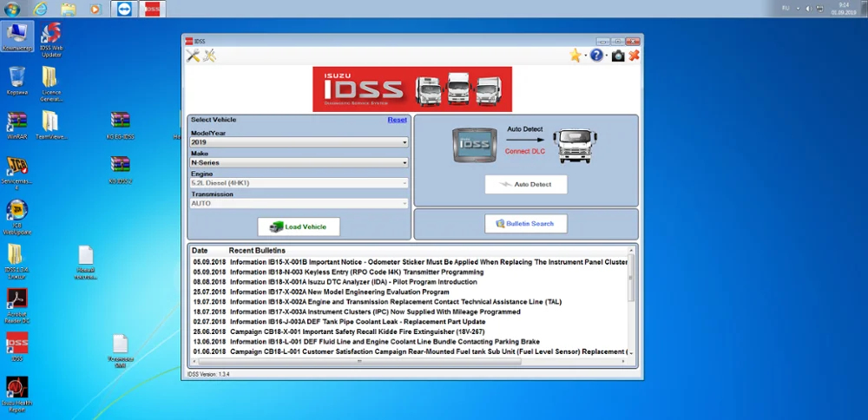Click the red X exit toolbar icon
The height and width of the screenshot is (420, 868).
click(x=635, y=56)
